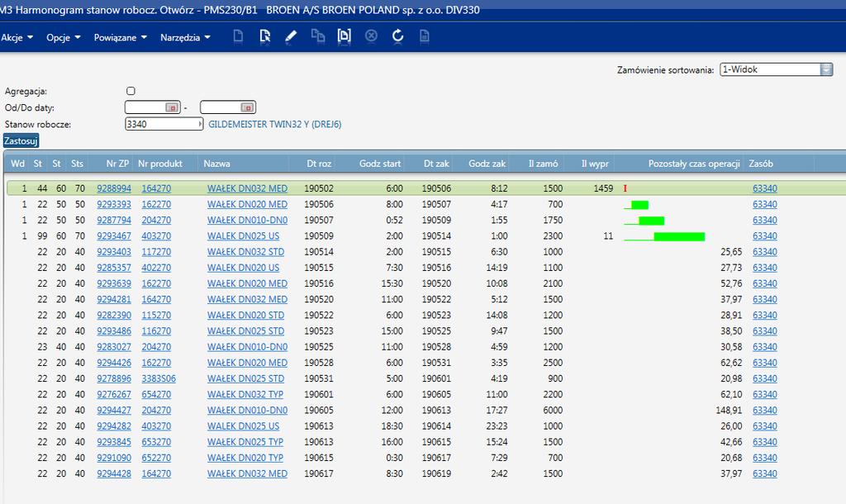Open the calendar picker for the end date
846x504 pixels.
(247, 107)
